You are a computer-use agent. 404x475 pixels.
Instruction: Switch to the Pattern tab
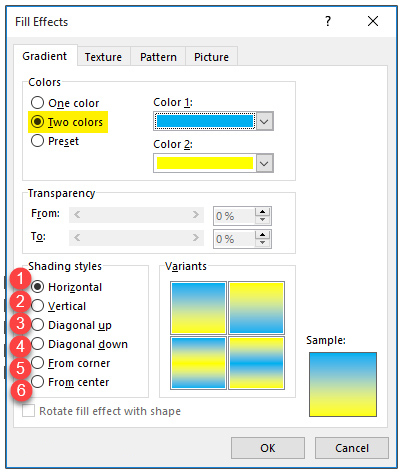click(158, 57)
